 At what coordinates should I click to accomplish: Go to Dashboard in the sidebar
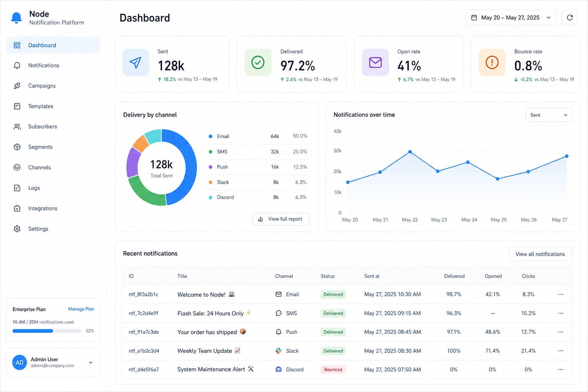(53, 45)
